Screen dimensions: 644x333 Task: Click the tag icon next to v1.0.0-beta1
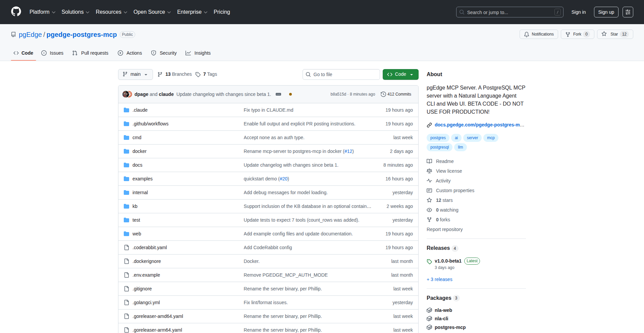click(429, 261)
